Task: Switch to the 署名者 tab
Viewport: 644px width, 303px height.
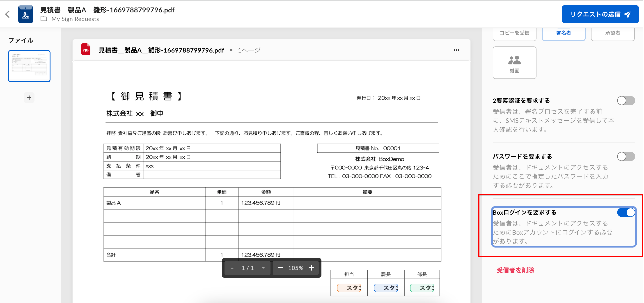Action: tap(563, 32)
